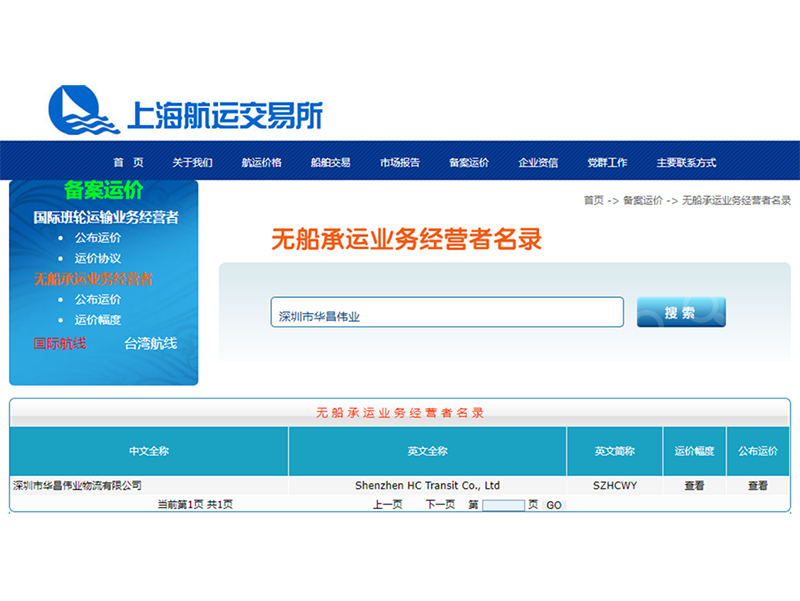This screenshot has height=601, width=800.
Task: Select 备案运价 in the blue navigation bar
Action: (469, 162)
